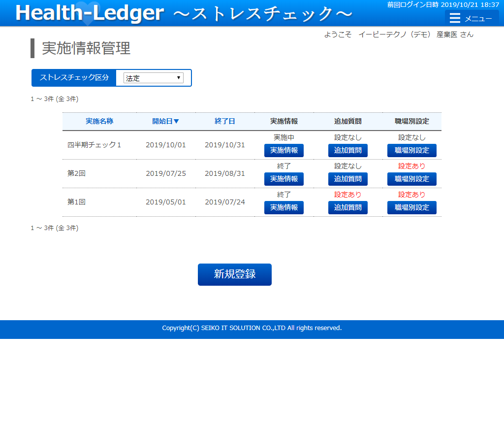Expand the ストレスチェック区分 dropdown
Screen dimensions: 504x433
153,78
